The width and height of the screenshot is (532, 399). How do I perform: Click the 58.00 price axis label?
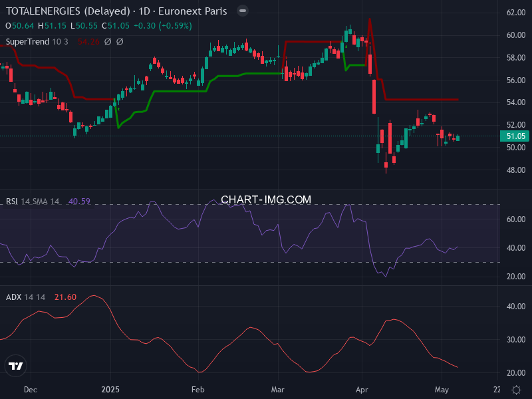tap(516, 58)
